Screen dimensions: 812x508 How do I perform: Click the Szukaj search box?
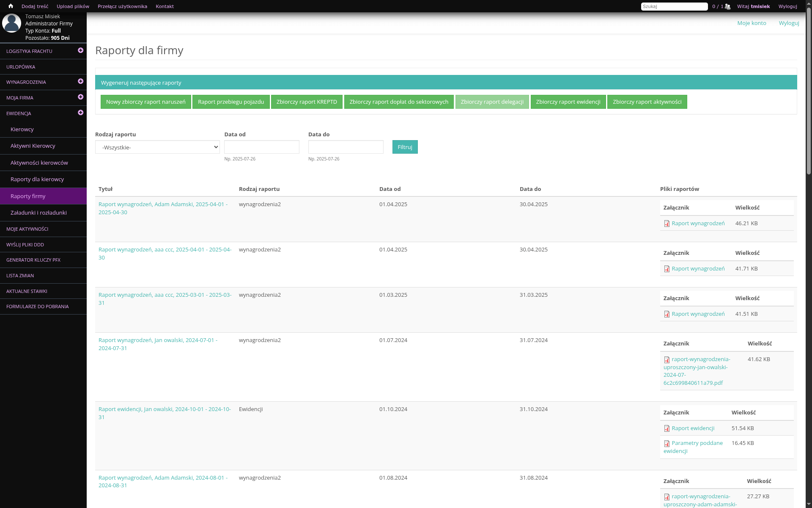[x=674, y=6]
